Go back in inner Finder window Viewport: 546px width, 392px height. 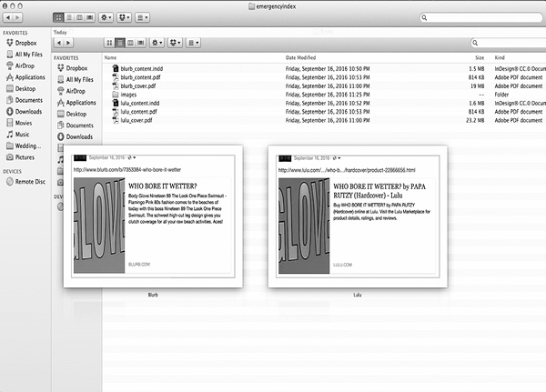pyautogui.click(x=58, y=43)
